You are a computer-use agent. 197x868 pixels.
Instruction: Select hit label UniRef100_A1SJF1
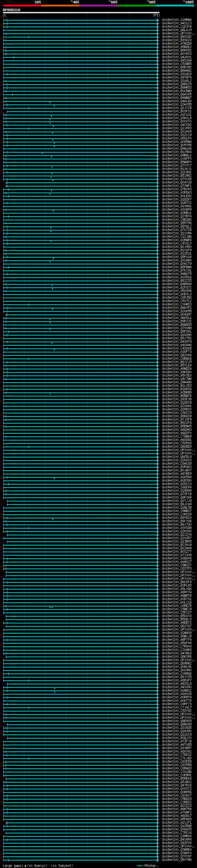pyautogui.click(x=176, y=822)
